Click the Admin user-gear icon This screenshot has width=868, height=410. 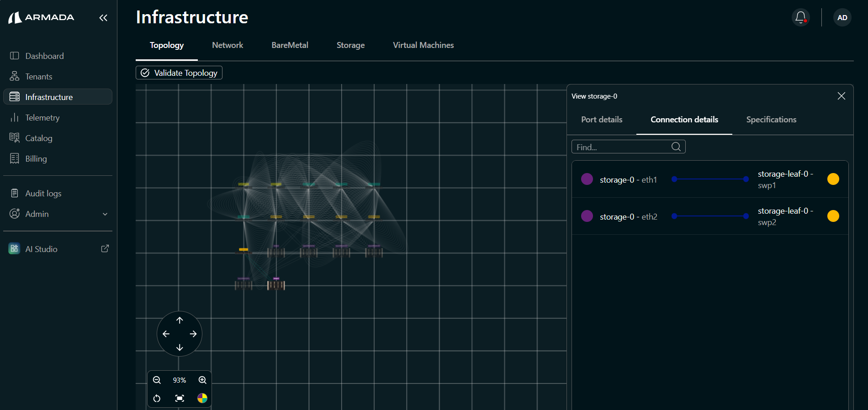point(15,213)
